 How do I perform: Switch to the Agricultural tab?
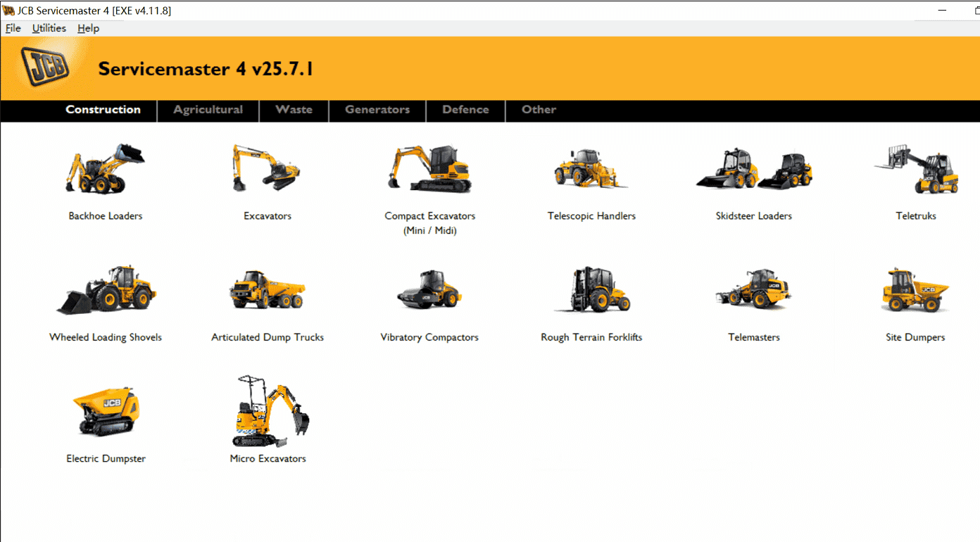tap(208, 111)
